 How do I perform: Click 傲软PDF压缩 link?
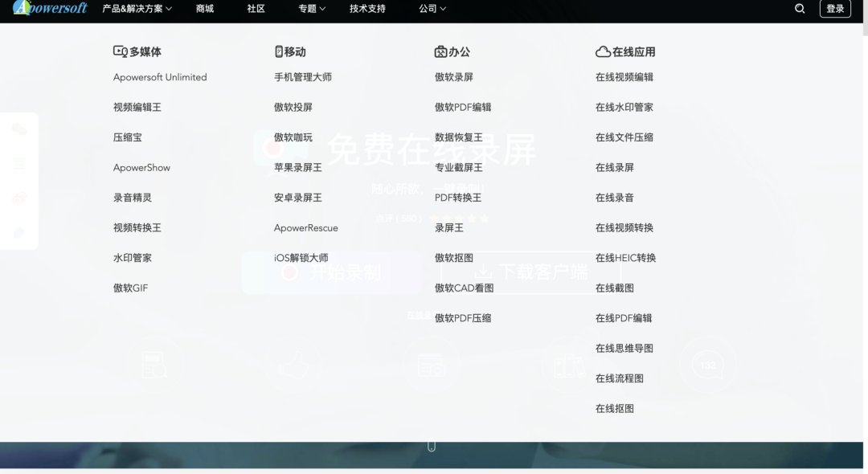[463, 318]
